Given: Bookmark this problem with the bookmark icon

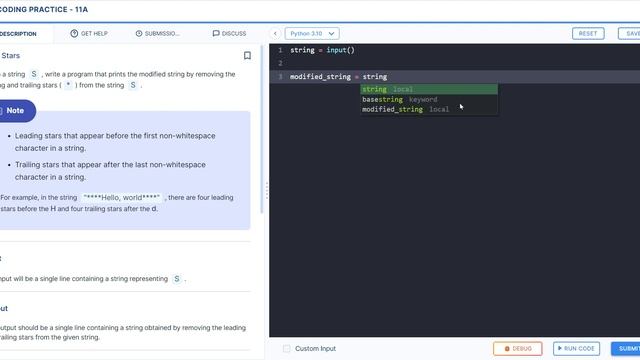Looking at the screenshot, I should pyautogui.click(x=247, y=56).
